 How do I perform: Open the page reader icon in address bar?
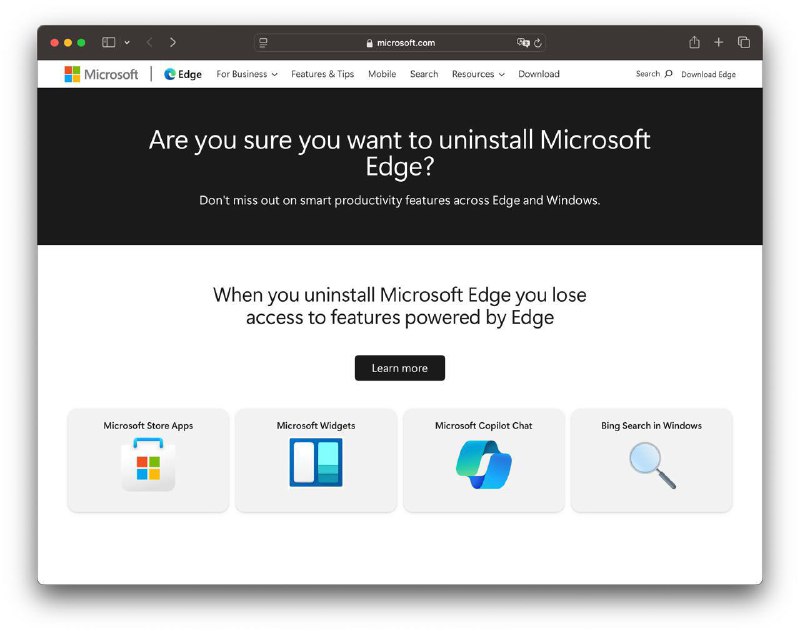click(x=263, y=43)
